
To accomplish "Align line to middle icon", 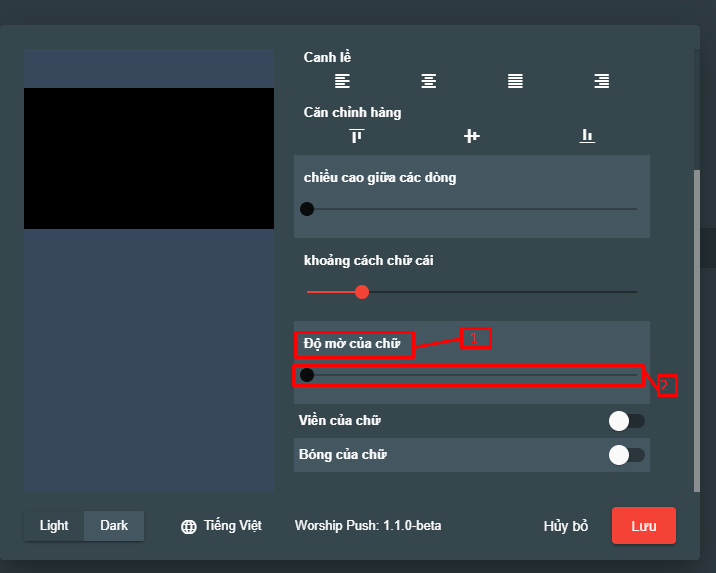I will [x=472, y=136].
